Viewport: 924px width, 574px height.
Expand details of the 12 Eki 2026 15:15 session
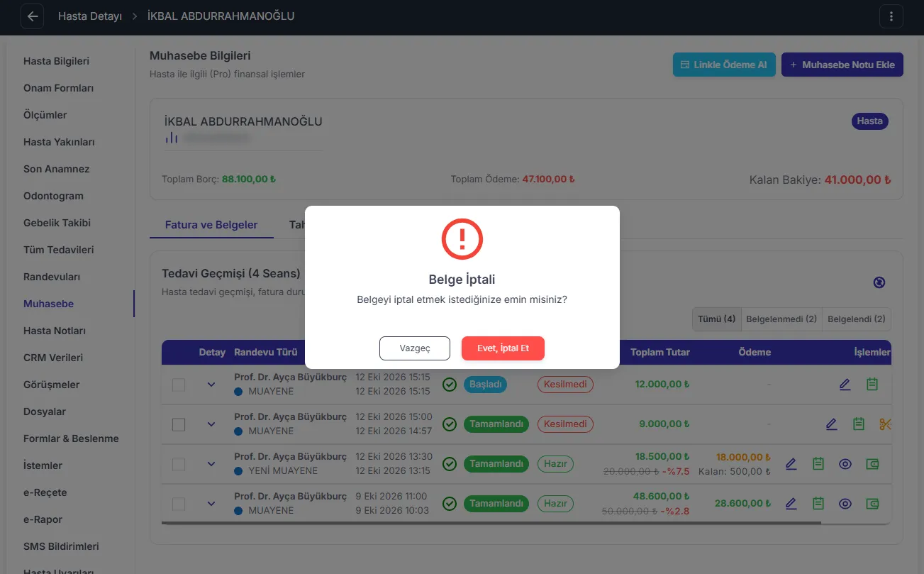pos(211,385)
